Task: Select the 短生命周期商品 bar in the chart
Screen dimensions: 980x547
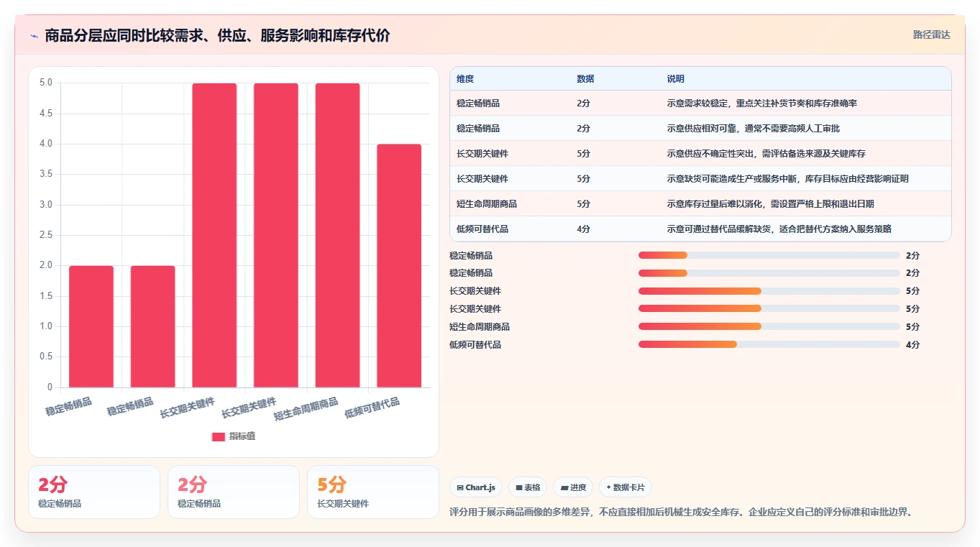Action: (337, 235)
